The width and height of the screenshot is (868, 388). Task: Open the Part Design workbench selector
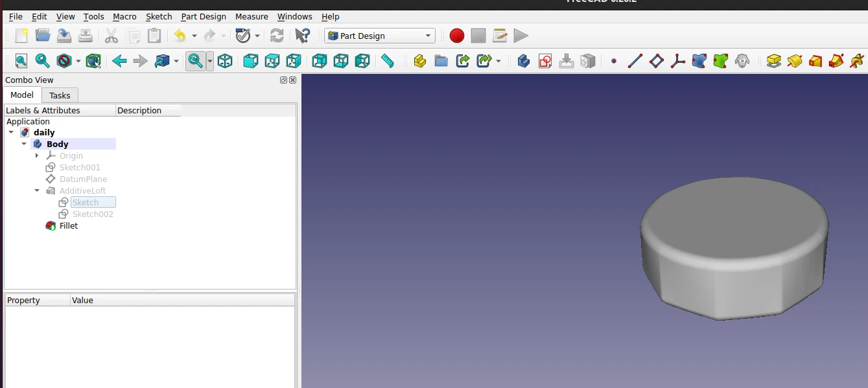click(380, 36)
